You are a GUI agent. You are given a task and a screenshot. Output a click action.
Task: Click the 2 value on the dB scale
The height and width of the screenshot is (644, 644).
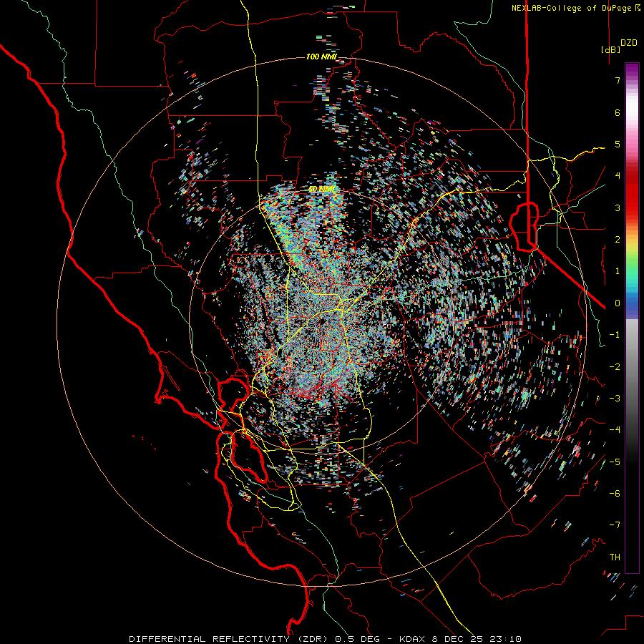coord(618,240)
